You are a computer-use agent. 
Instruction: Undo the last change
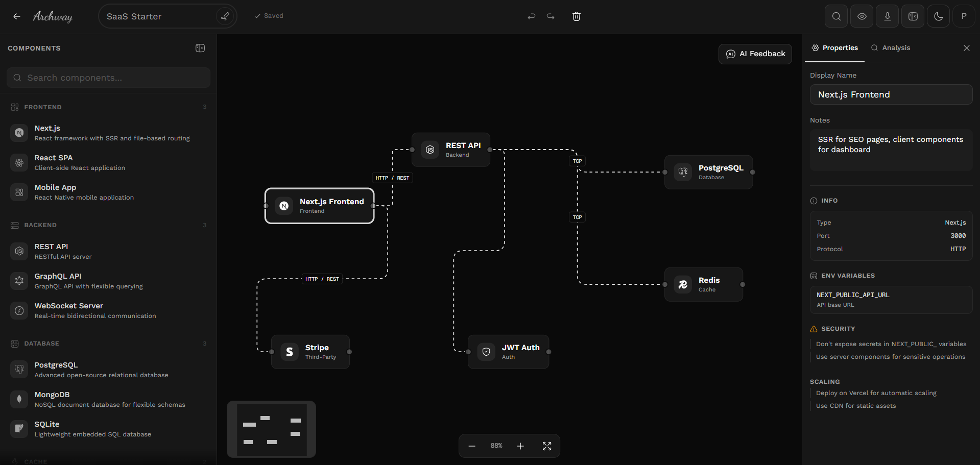point(531,16)
